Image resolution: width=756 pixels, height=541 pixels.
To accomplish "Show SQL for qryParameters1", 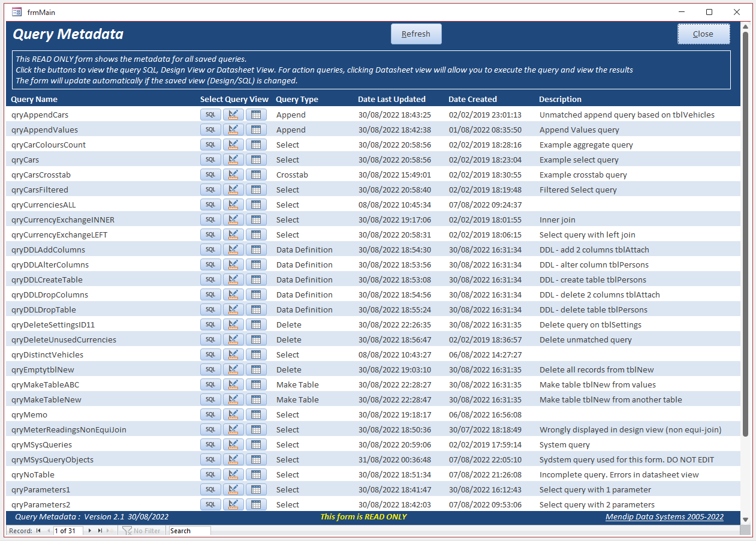I will [210, 489].
